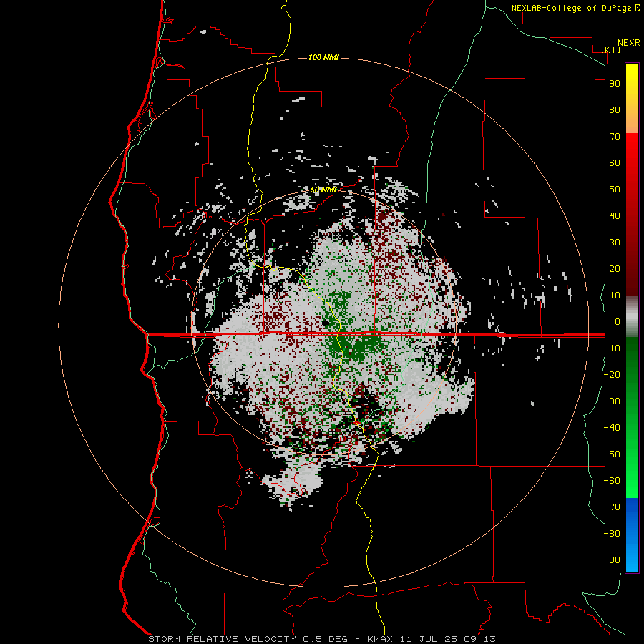Image resolution: width=644 pixels, height=644 pixels.
Task: Click the 0.5 DEG elevation angle text
Action: (x=326, y=639)
